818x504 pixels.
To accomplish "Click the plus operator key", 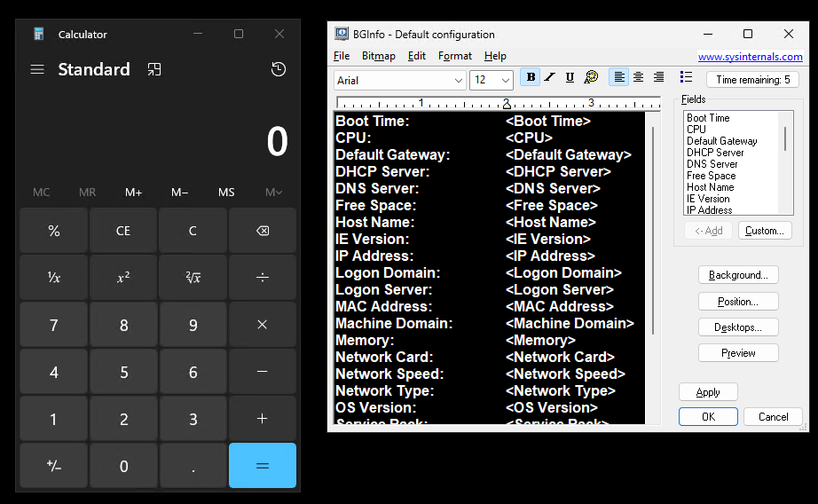I will [x=263, y=419].
